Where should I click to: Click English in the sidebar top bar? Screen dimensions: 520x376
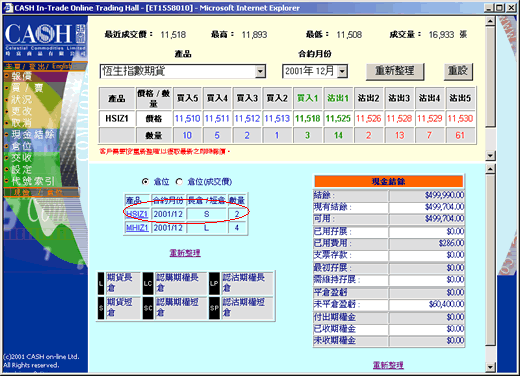point(63,66)
